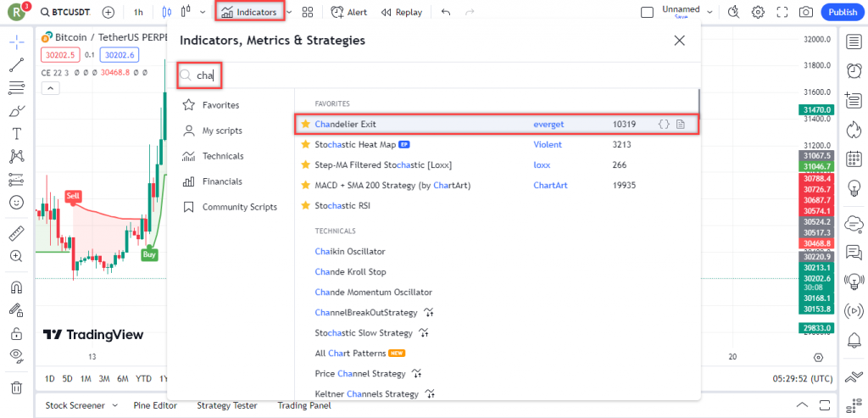This screenshot has height=418, width=868.
Task: Close the Indicators dialog
Action: point(679,41)
